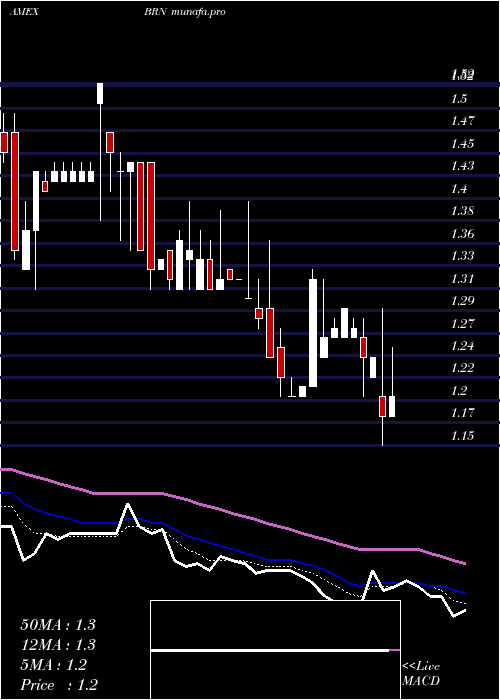Click the 1.17 price axis label

coord(462,413)
